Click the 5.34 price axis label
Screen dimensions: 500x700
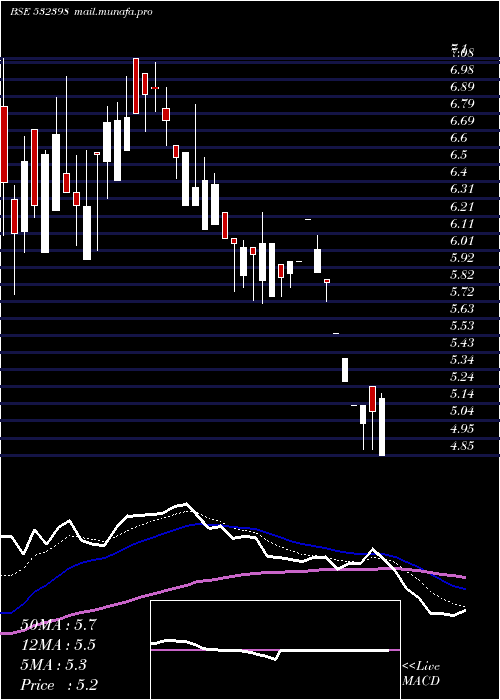462,359
